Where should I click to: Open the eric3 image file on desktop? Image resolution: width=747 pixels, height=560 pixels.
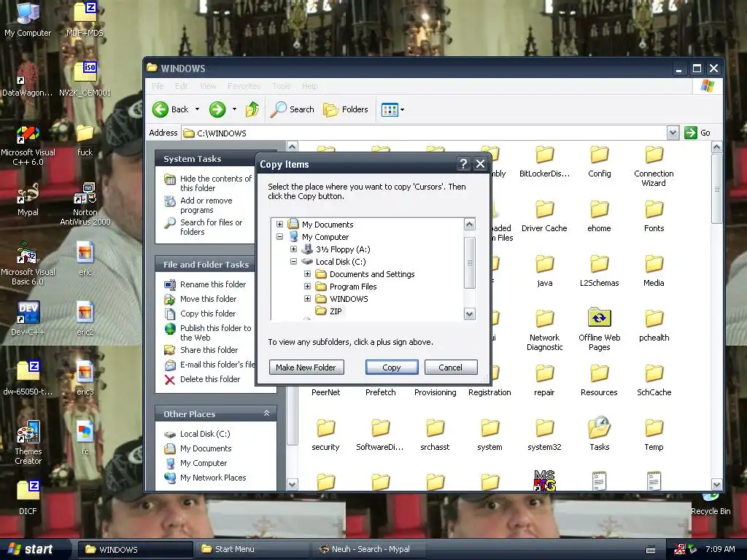pos(85,377)
